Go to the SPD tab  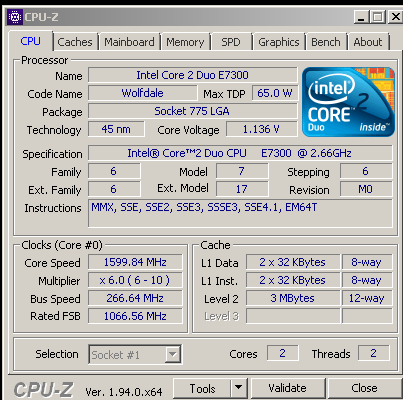click(x=231, y=42)
